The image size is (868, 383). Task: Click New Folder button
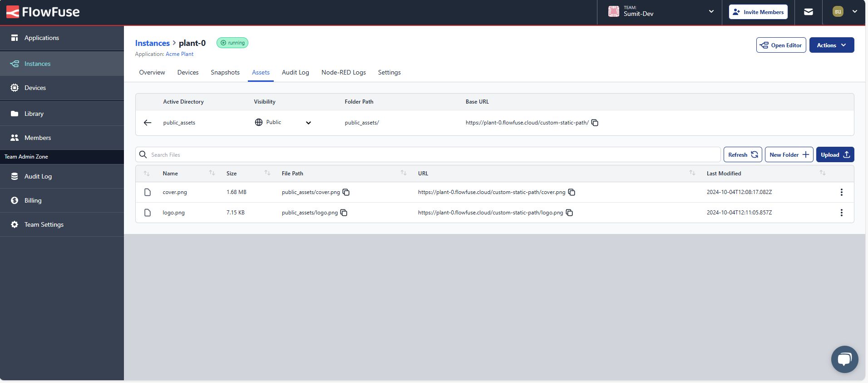click(789, 154)
